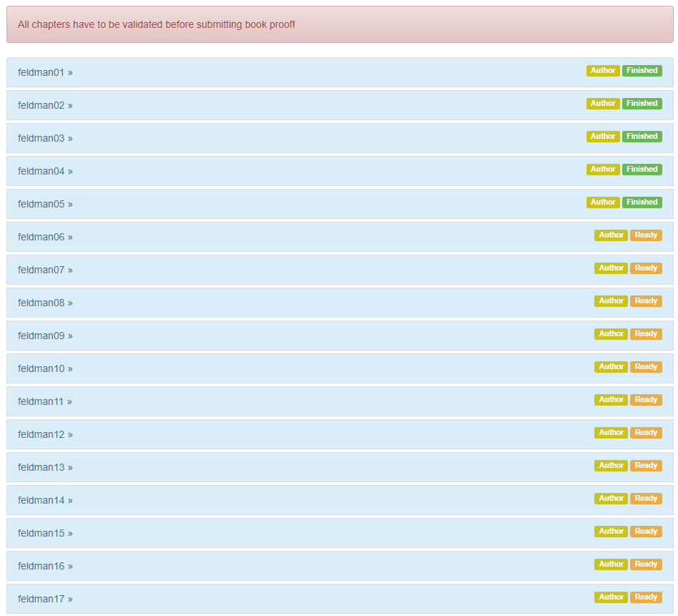This screenshot has width=678, height=616.
Task: Click the Ready badge on feldman17
Action: pos(646,597)
